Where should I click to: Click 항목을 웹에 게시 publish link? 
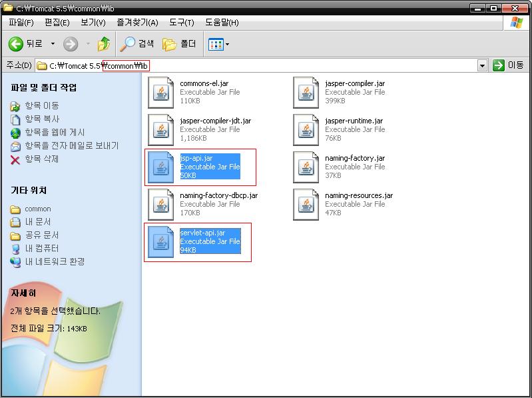55,132
